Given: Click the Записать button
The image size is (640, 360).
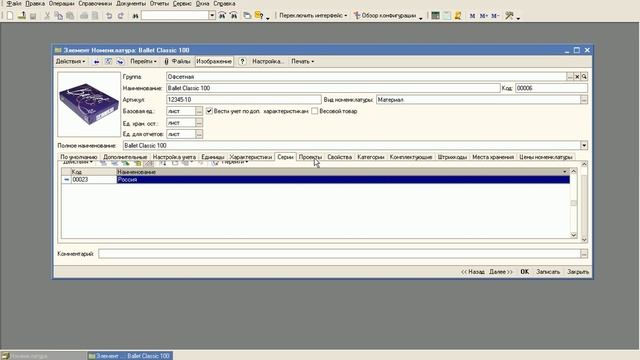Looking at the screenshot, I should tap(548, 272).
